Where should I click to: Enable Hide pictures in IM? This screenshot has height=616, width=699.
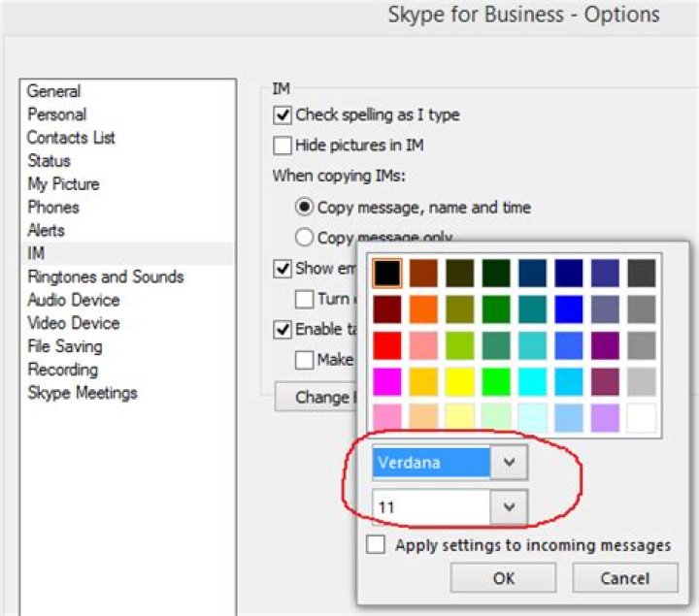click(x=283, y=146)
